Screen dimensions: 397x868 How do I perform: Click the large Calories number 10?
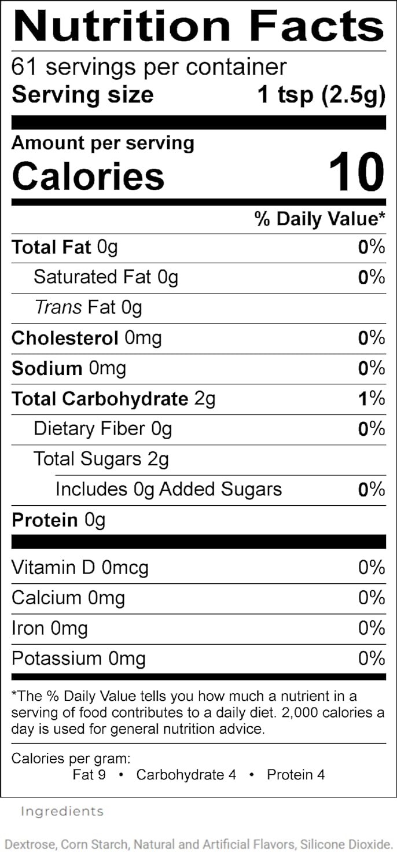[x=356, y=172]
